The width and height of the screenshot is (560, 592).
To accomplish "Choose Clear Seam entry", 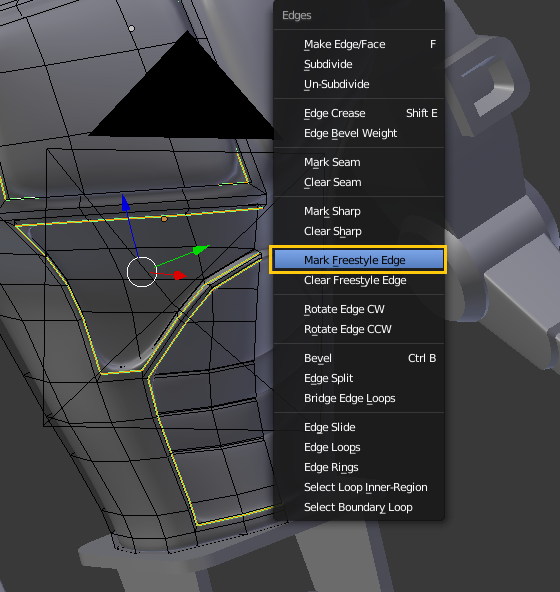I will pos(359,182).
